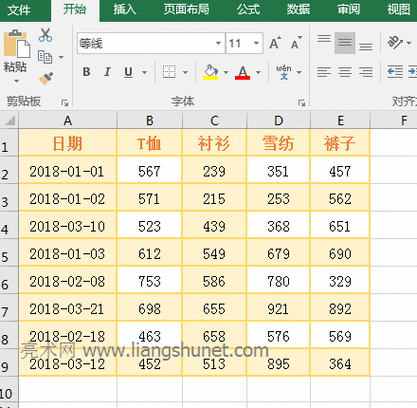Image resolution: width=417 pixels, height=408 pixels.
Task: Expand the underline style dropdown
Action: [x=144, y=72]
